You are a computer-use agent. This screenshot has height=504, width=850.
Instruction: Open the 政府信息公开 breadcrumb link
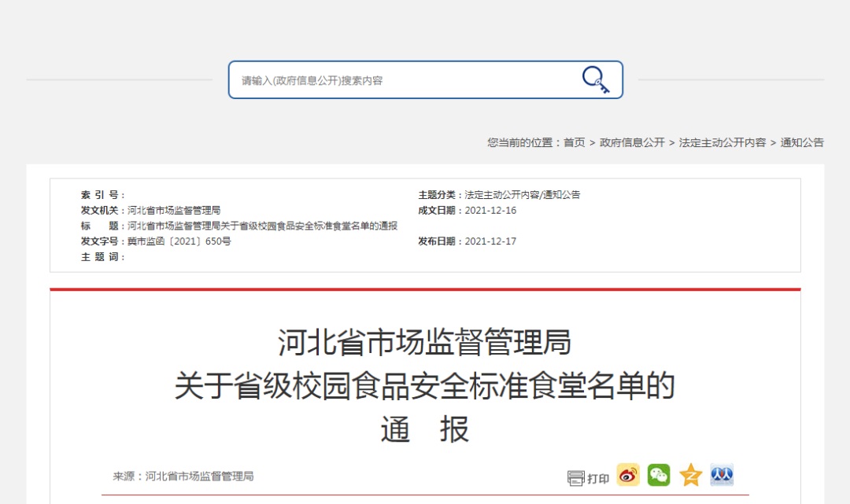632,142
